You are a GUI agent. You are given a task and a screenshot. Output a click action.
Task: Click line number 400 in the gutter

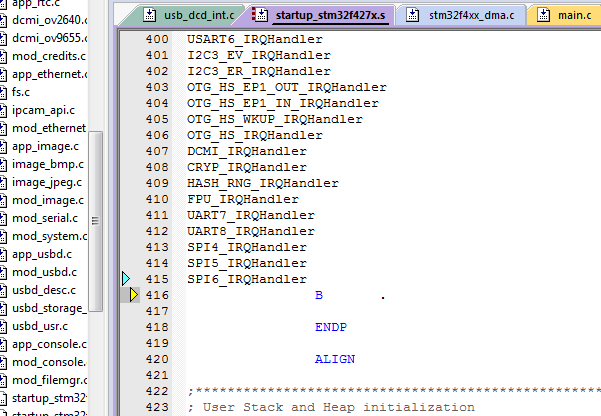[157, 39]
